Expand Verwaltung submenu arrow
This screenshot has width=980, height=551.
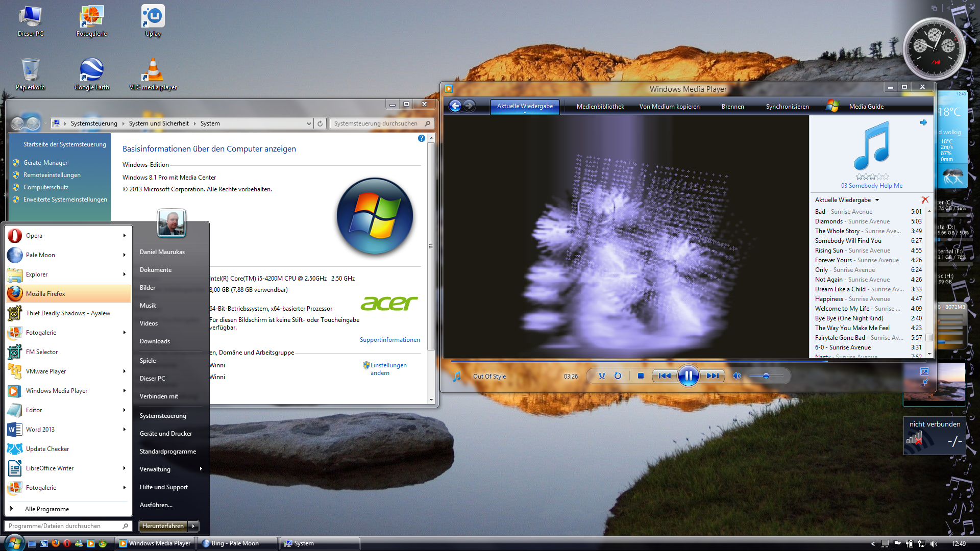pyautogui.click(x=201, y=469)
